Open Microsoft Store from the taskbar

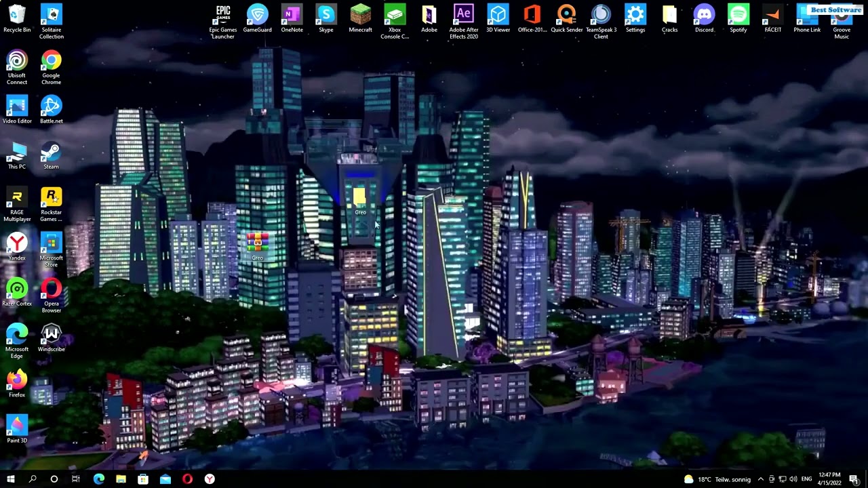(x=143, y=479)
